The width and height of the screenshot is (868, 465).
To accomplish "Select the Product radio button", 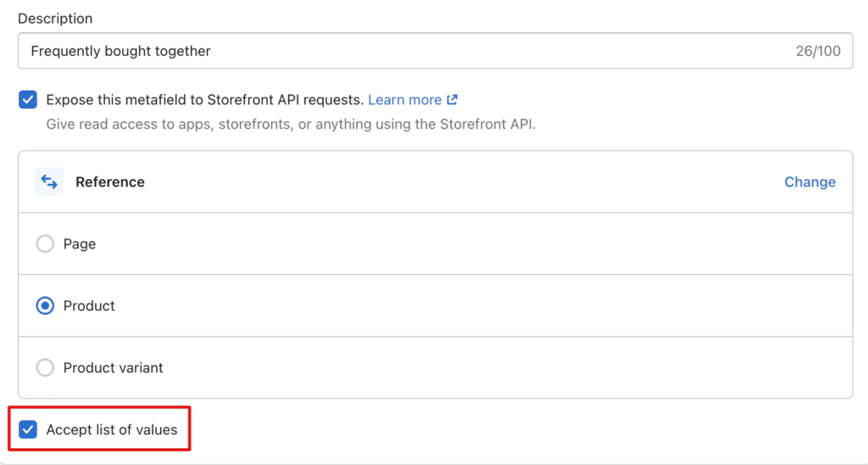I will point(45,305).
